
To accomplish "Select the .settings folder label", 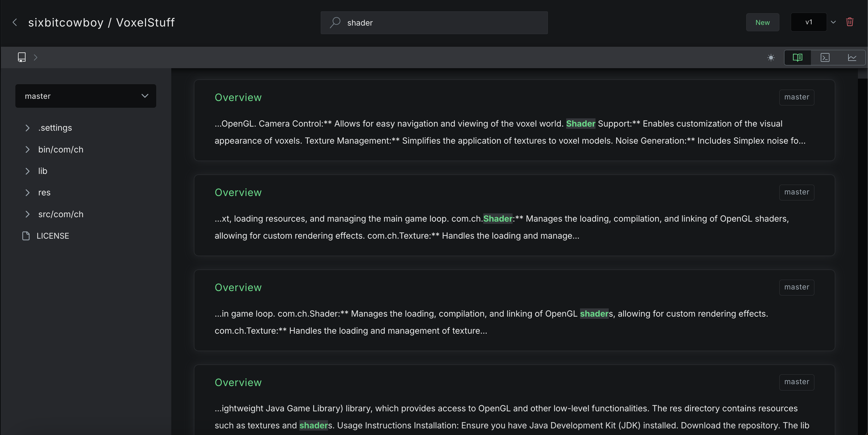I will [x=55, y=128].
